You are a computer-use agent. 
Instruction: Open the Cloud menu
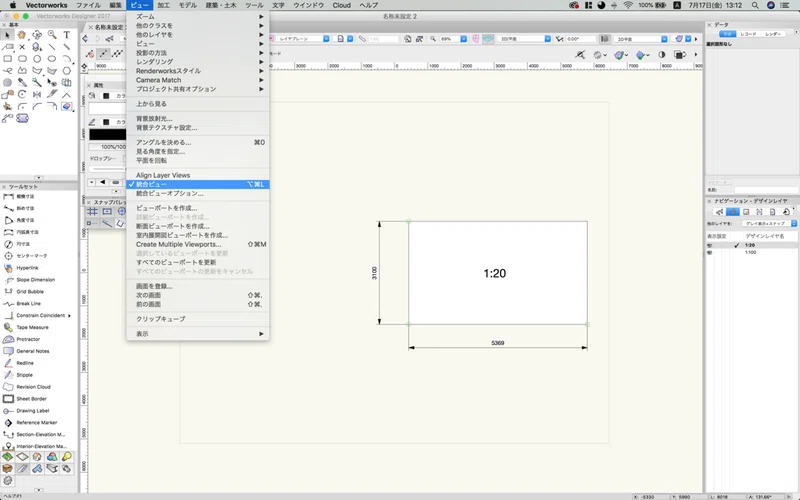coord(341,5)
